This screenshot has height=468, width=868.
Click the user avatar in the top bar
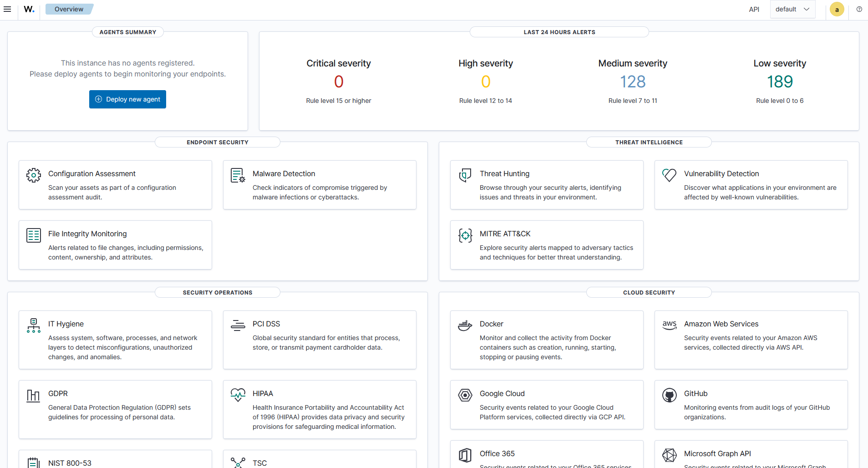coord(837,9)
